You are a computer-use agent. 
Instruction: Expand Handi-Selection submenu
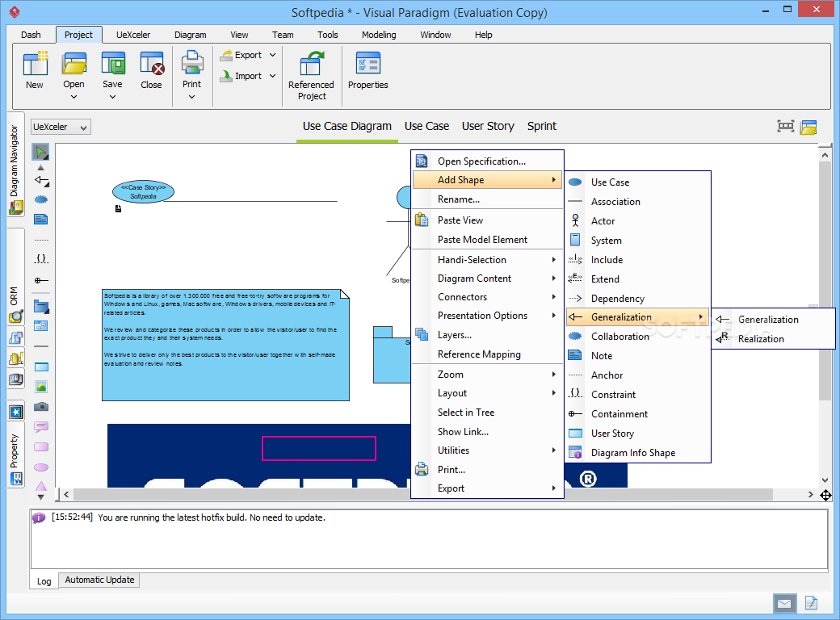coord(488,260)
